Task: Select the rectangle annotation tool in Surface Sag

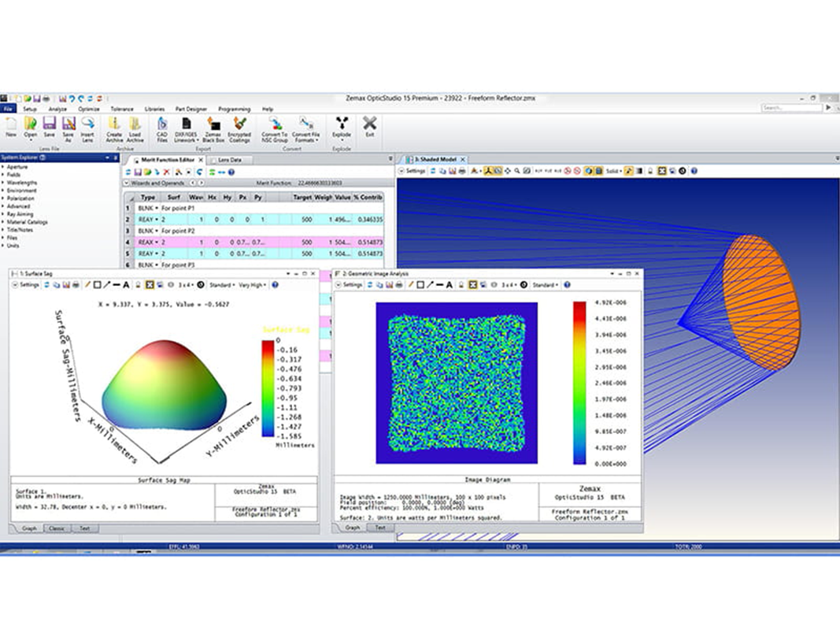Action: click(x=97, y=284)
